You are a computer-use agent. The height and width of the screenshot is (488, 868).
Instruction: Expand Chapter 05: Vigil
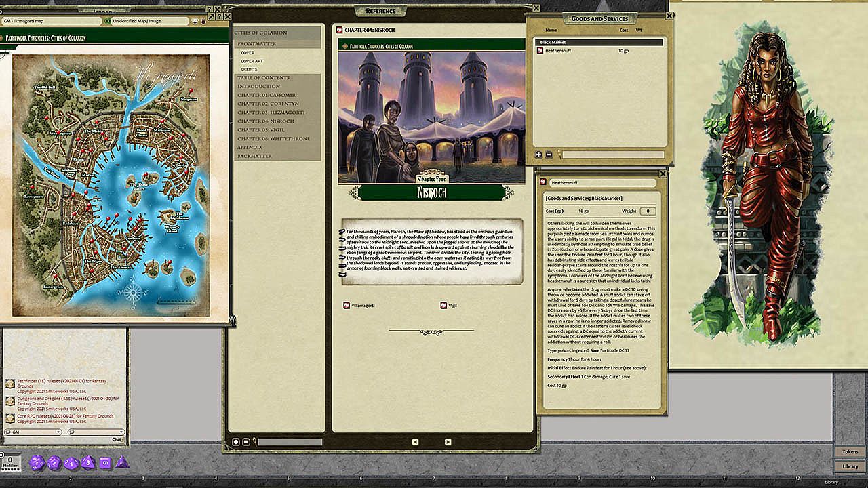pyautogui.click(x=260, y=130)
